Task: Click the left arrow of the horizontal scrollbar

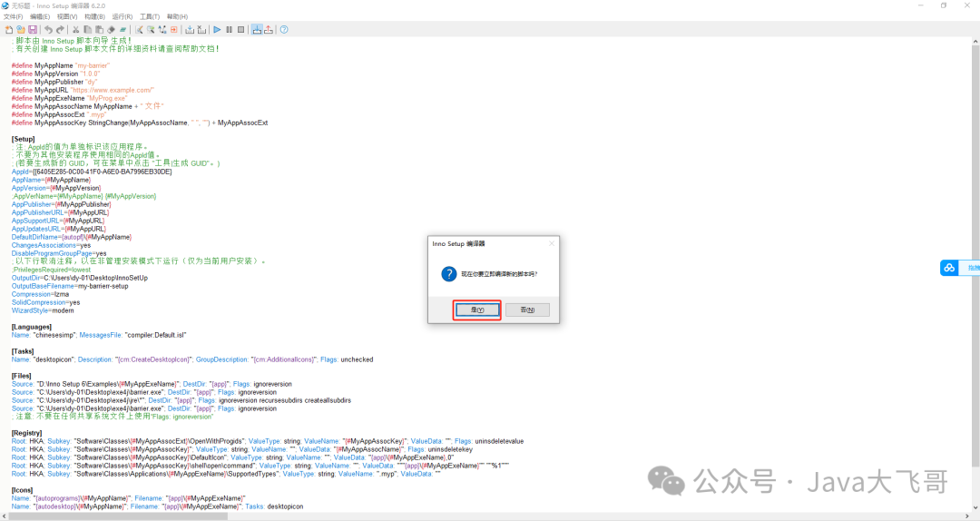Action: (x=5, y=516)
